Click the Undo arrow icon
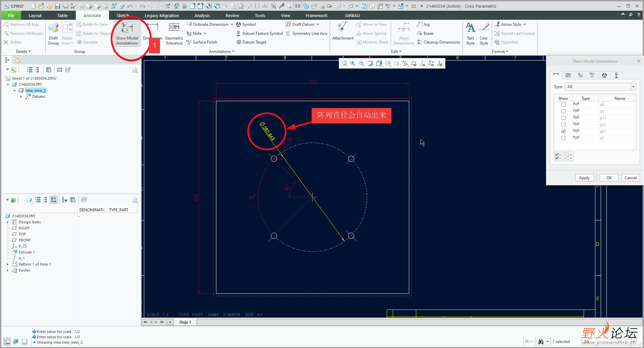Viewport: 644px width, 348px height. [x=130, y=6]
